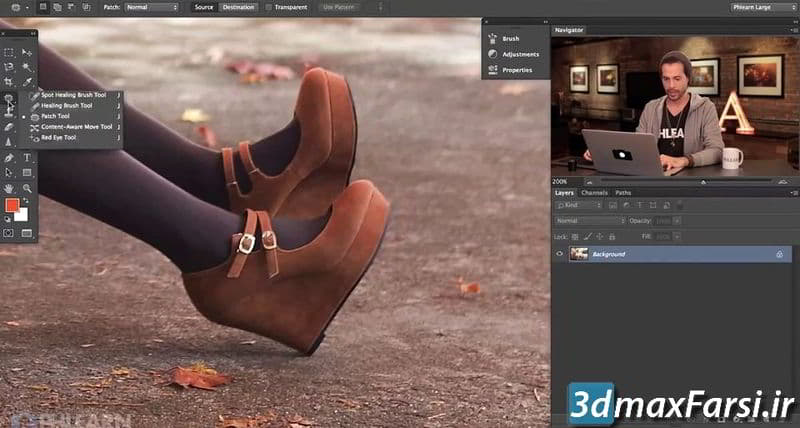Image resolution: width=800 pixels, height=428 pixels.
Task: Open the Phlearn Large workspace dropdown
Action: [x=763, y=7]
